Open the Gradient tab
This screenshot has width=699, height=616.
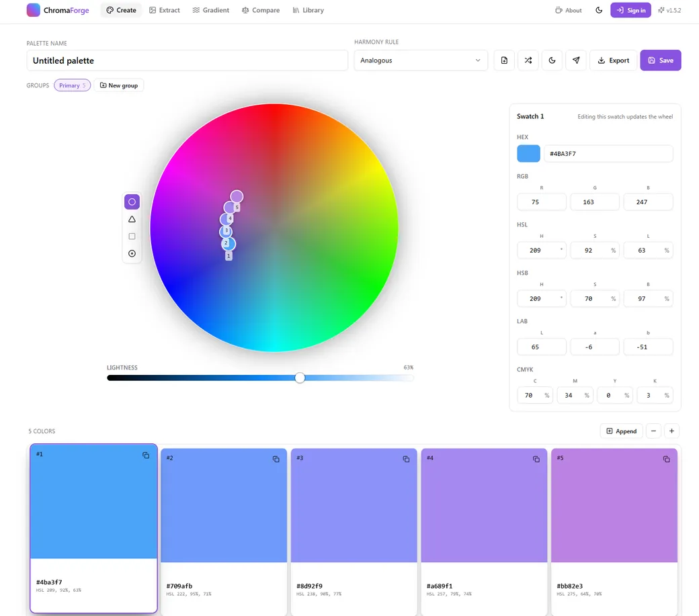[x=211, y=10]
